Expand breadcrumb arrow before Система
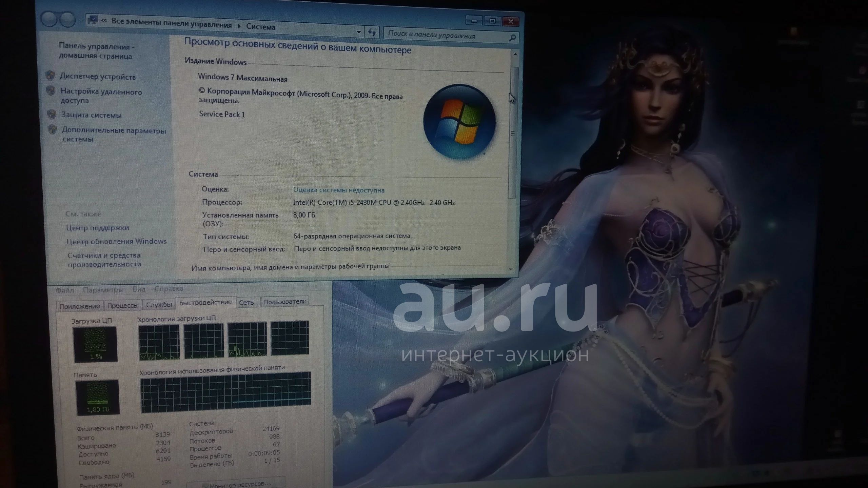The width and height of the screenshot is (868, 488). (x=239, y=26)
